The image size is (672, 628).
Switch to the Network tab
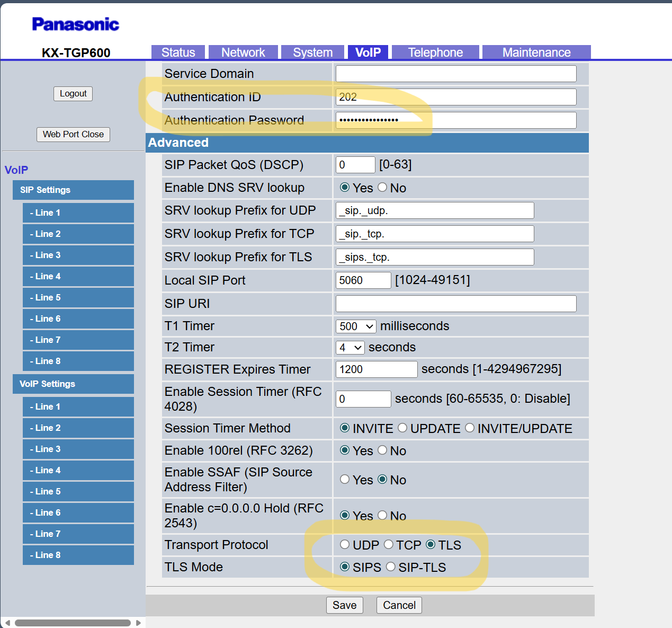click(243, 52)
